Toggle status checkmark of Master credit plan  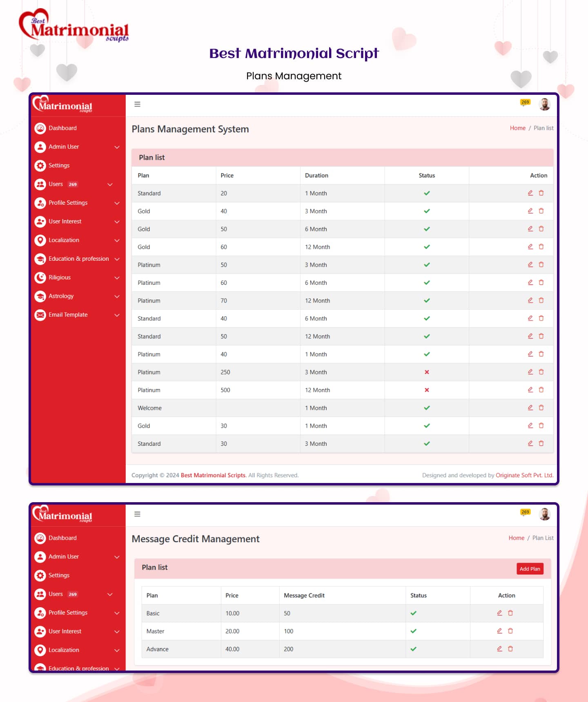tap(414, 631)
